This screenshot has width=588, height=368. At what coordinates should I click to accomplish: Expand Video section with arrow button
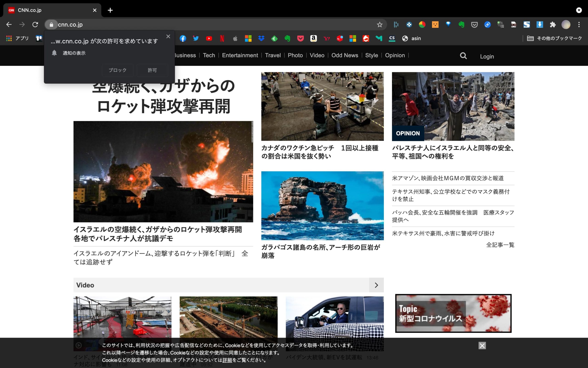(x=376, y=285)
